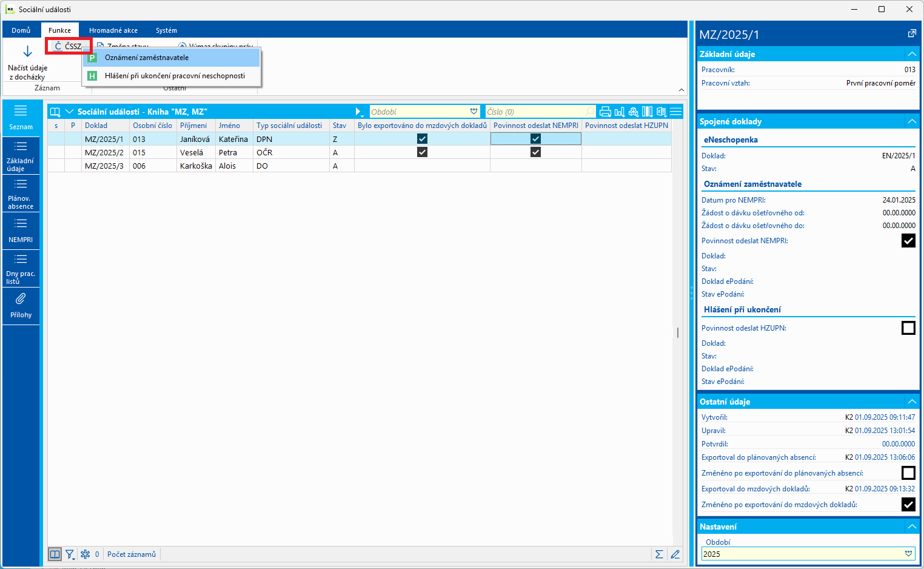Select Oznámení zaměstnavatele menu item

click(172, 58)
